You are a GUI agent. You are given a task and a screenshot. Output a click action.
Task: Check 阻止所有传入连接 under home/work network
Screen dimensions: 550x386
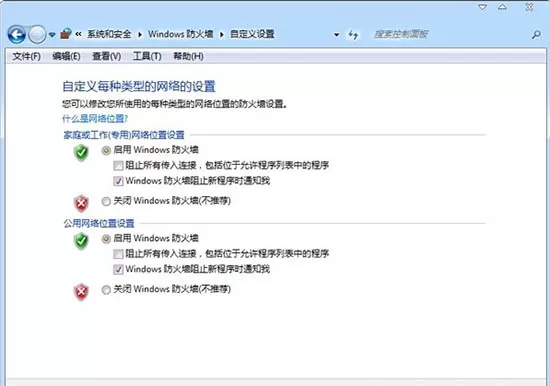click(x=118, y=165)
